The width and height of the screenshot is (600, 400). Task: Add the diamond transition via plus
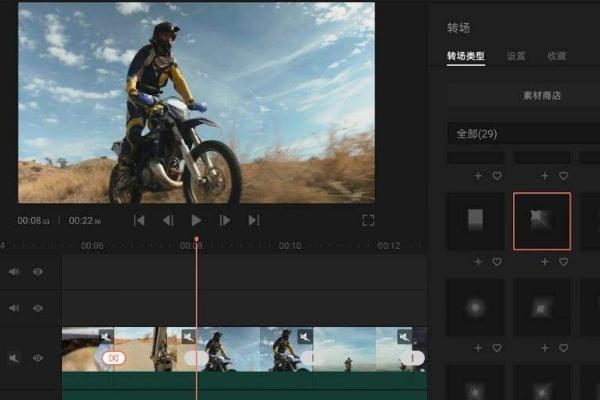point(545,348)
